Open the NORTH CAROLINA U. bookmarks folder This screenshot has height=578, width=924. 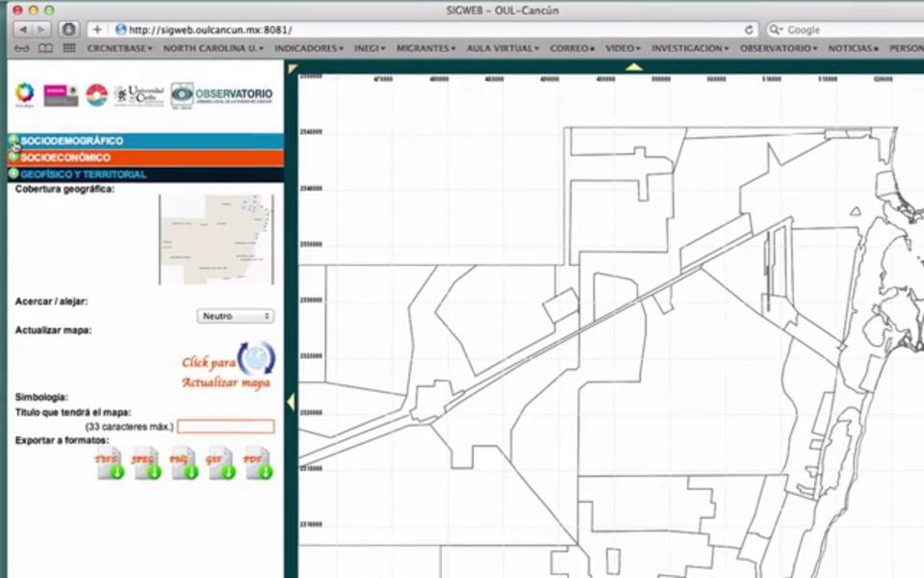pos(213,49)
